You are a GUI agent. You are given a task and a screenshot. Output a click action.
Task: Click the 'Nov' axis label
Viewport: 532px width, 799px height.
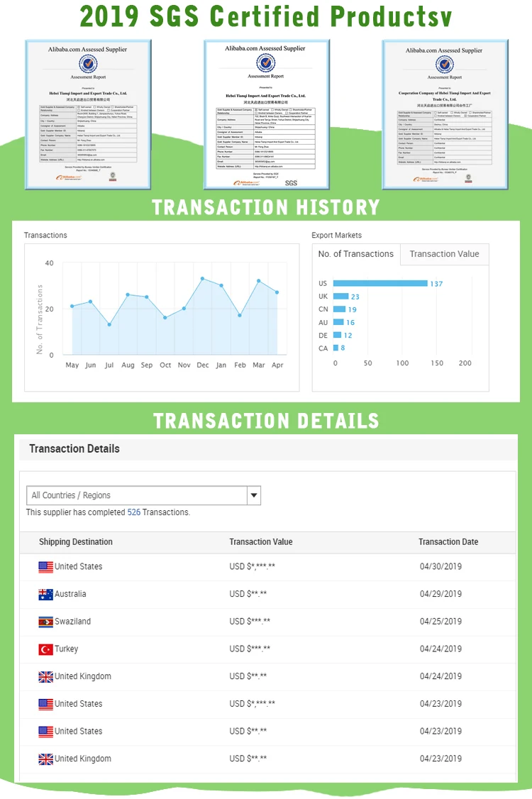point(184,365)
